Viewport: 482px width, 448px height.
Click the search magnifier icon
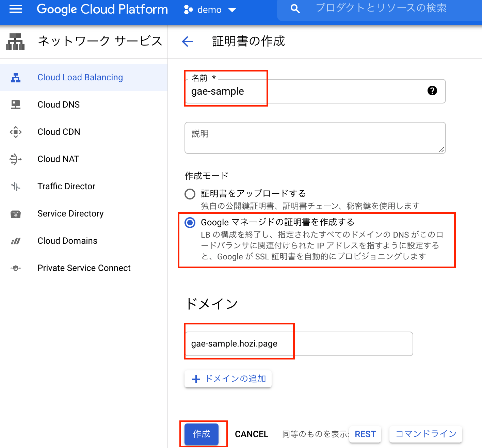[295, 9]
